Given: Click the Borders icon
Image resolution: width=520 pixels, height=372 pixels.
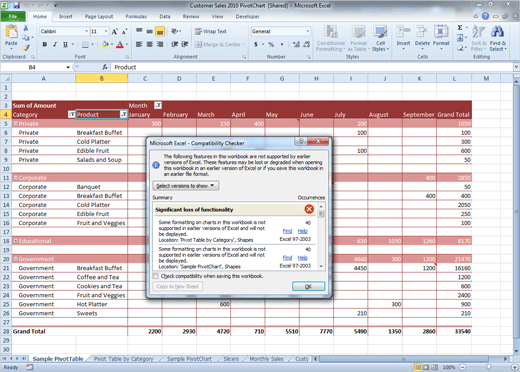Looking at the screenshot, I should coord(86,44).
